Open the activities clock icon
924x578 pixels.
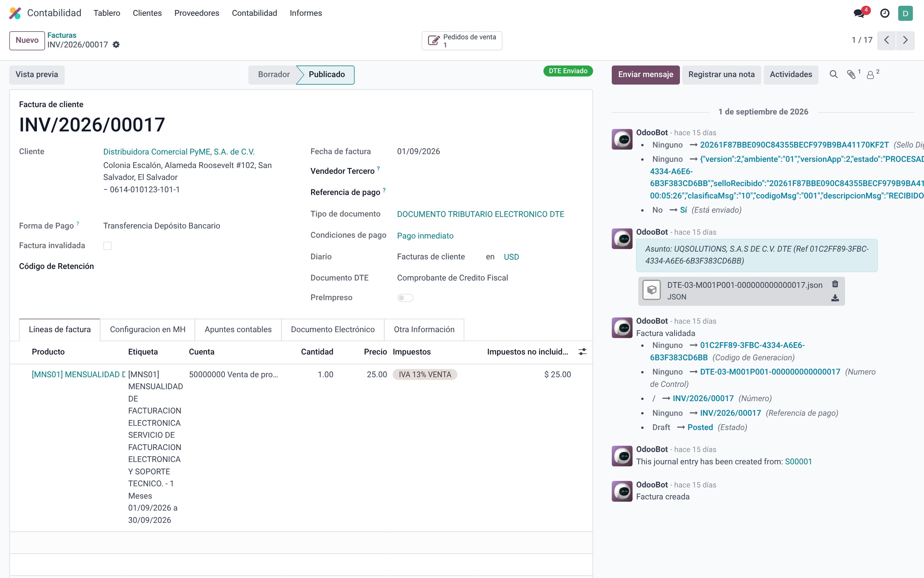(885, 13)
